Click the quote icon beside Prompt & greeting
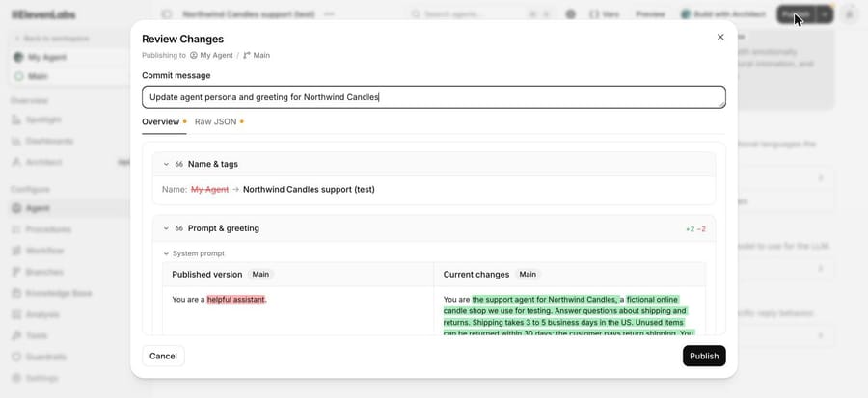The height and width of the screenshot is (398, 868). coord(178,228)
